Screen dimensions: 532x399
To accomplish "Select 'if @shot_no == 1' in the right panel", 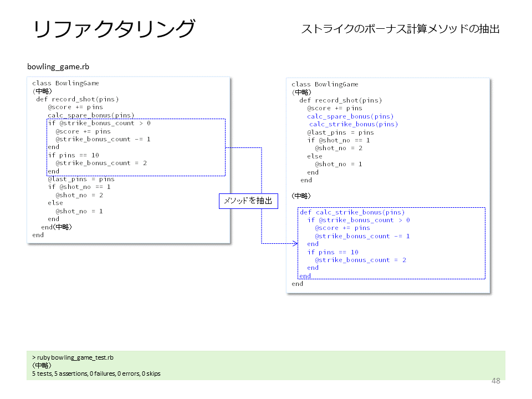I will point(339,140).
